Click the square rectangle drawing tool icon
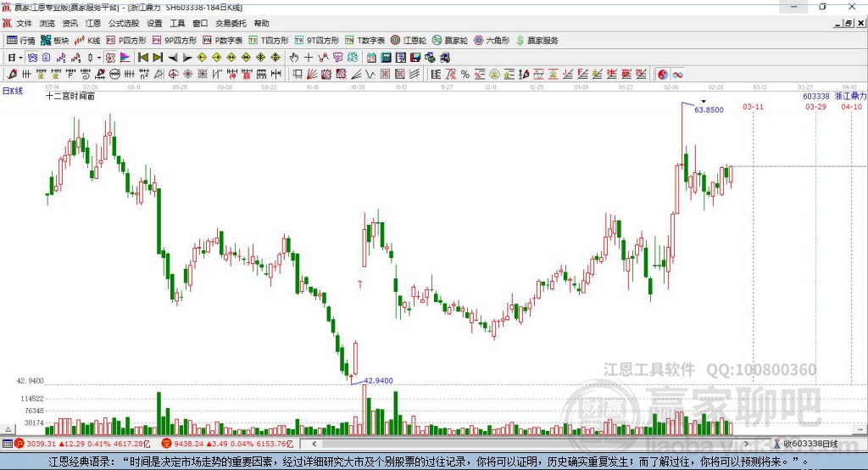868x470 pixels. point(298,74)
